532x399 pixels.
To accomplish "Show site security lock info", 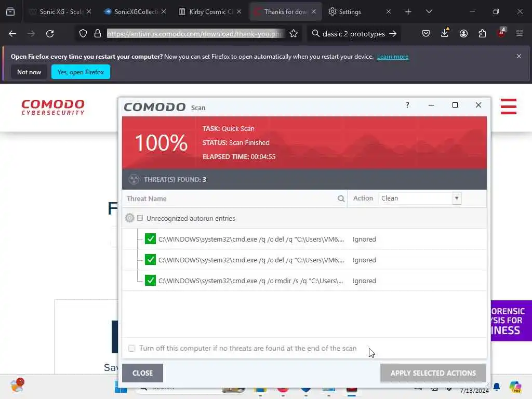I will click(98, 34).
